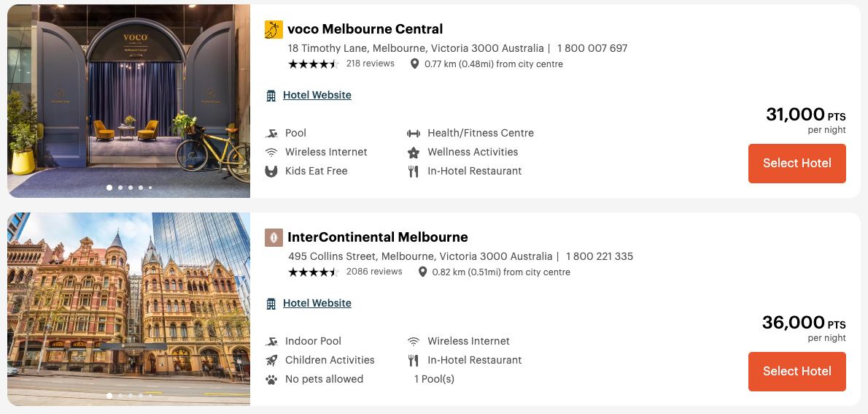Screen dimensions: 868x414
Task: Click the InterContinental brand logo icon
Action: [274, 237]
